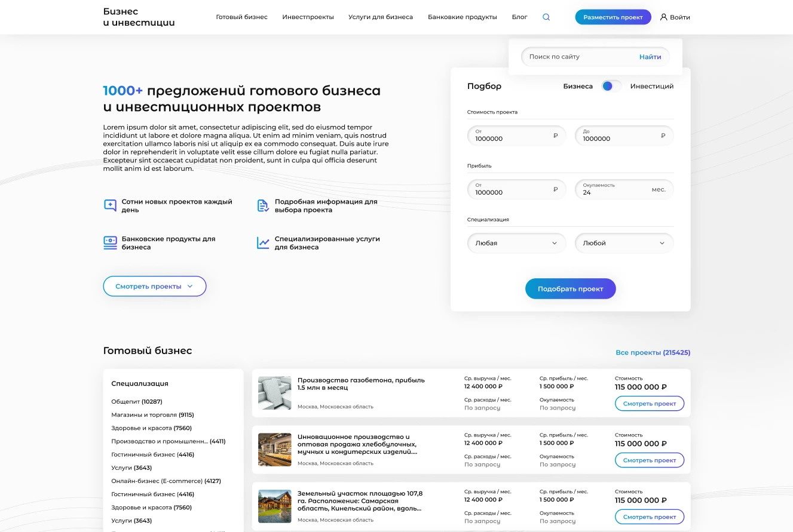
Task: Click the chart icon beside Специализированные услуги
Action: click(x=263, y=242)
